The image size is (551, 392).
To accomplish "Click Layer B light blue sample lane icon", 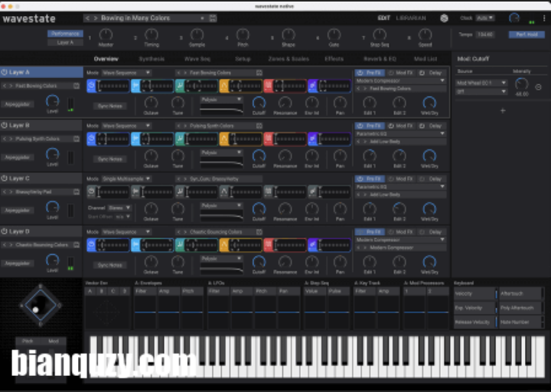I will coord(135,139).
